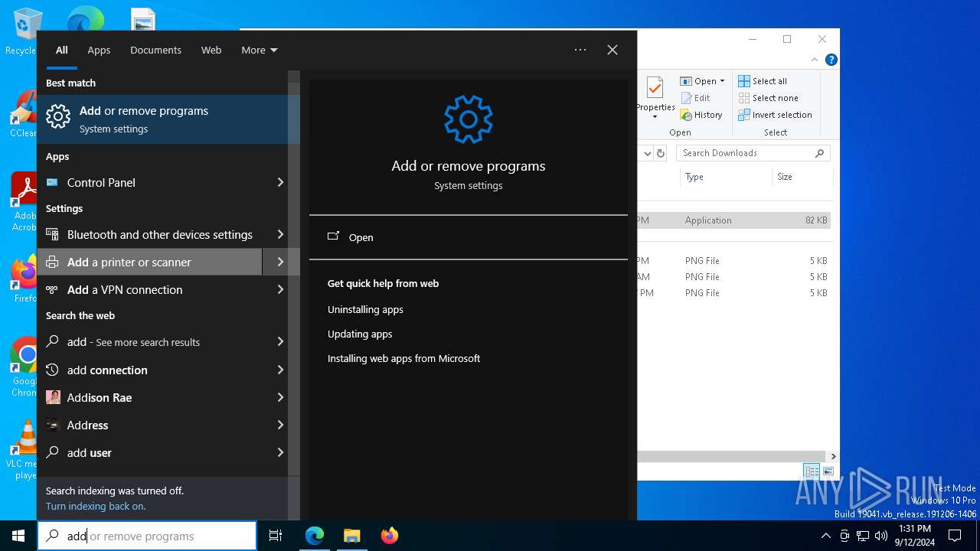Sort files by the Type column header
Screen dimensions: 980x551
[725, 177]
